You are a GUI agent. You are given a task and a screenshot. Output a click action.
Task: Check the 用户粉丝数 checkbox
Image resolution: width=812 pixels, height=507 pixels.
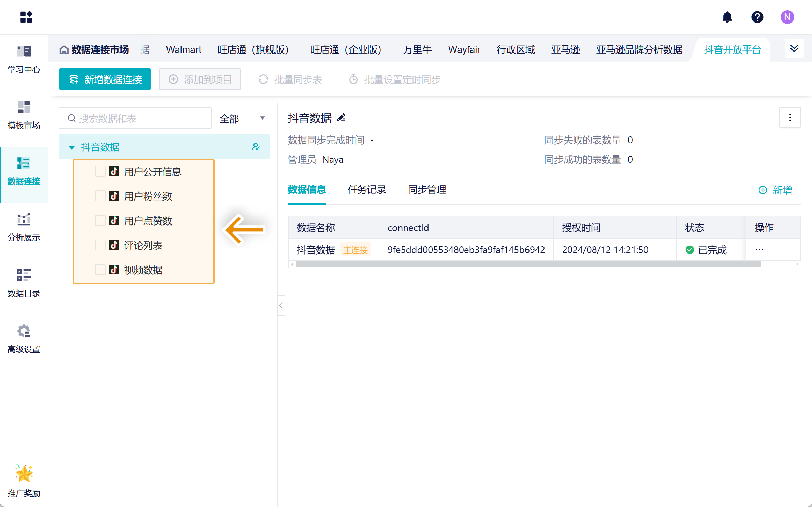click(100, 196)
